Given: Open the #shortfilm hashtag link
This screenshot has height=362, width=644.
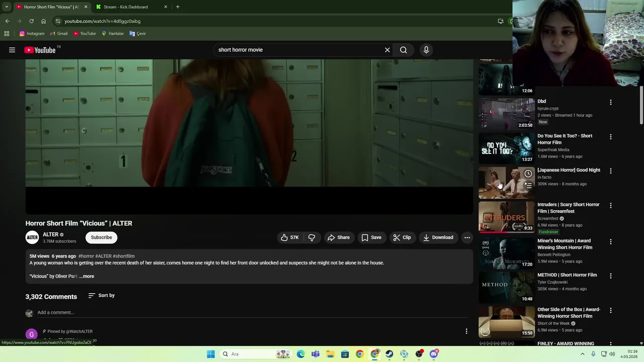Looking at the screenshot, I should [x=123, y=256].
